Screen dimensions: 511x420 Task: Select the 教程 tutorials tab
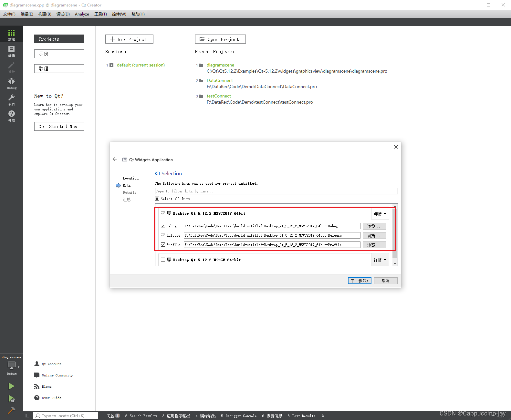point(59,69)
